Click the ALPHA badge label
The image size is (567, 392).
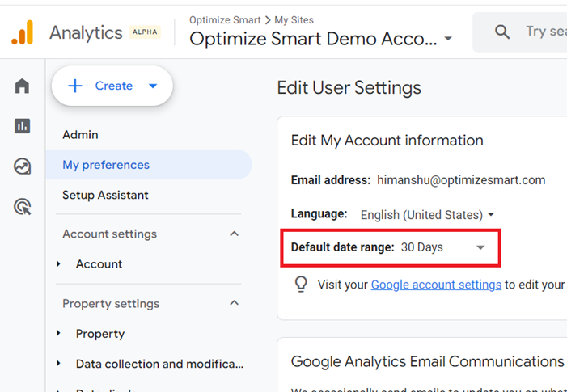tap(145, 32)
